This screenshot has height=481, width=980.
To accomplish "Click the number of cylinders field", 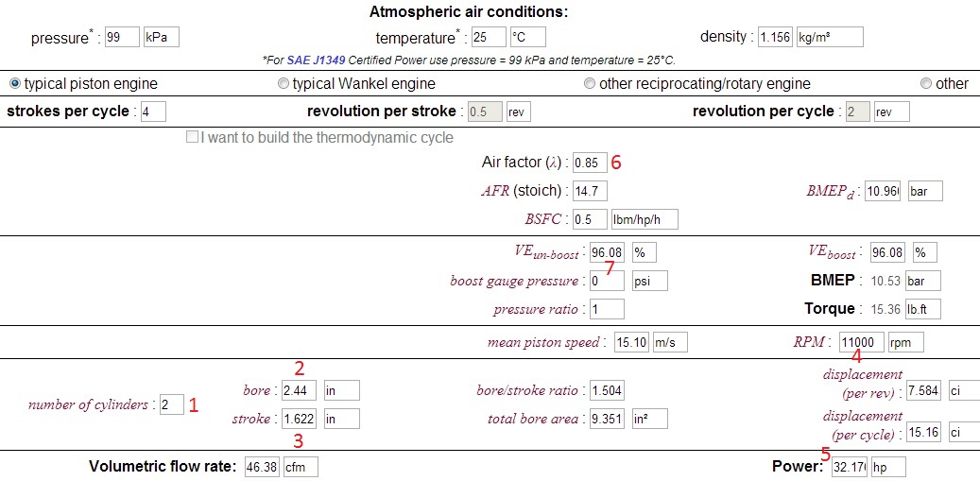I will (x=171, y=404).
